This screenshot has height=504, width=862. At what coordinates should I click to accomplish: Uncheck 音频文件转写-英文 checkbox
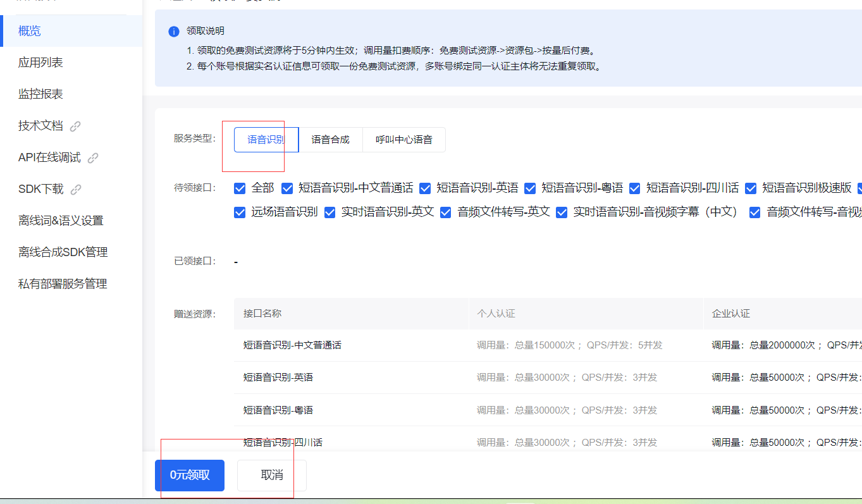tap(446, 212)
